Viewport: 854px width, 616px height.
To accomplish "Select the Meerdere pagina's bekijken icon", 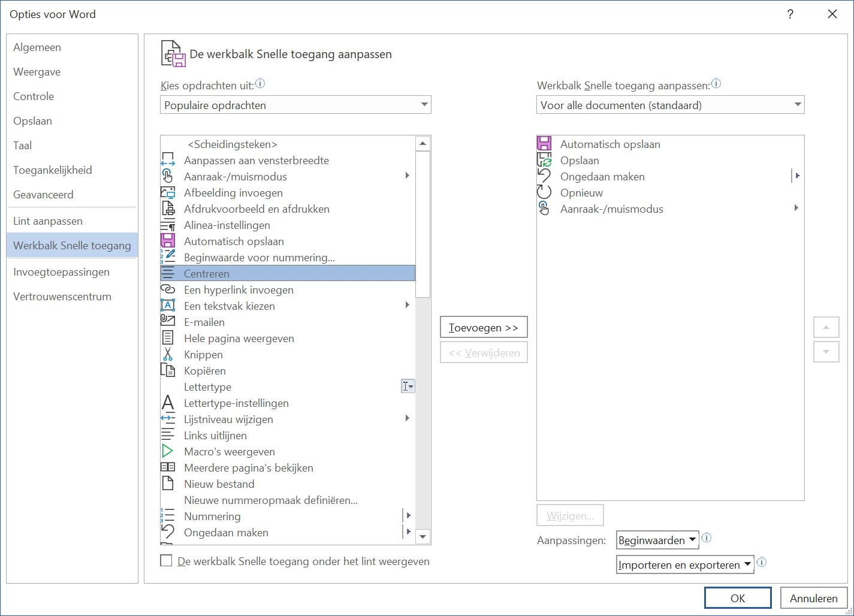I will [168, 468].
